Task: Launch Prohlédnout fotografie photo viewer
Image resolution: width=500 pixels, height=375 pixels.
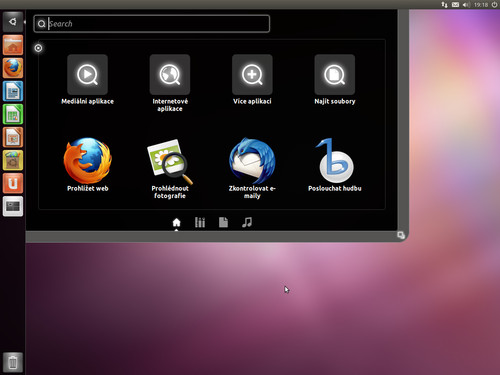Action: click(x=170, y=168)
